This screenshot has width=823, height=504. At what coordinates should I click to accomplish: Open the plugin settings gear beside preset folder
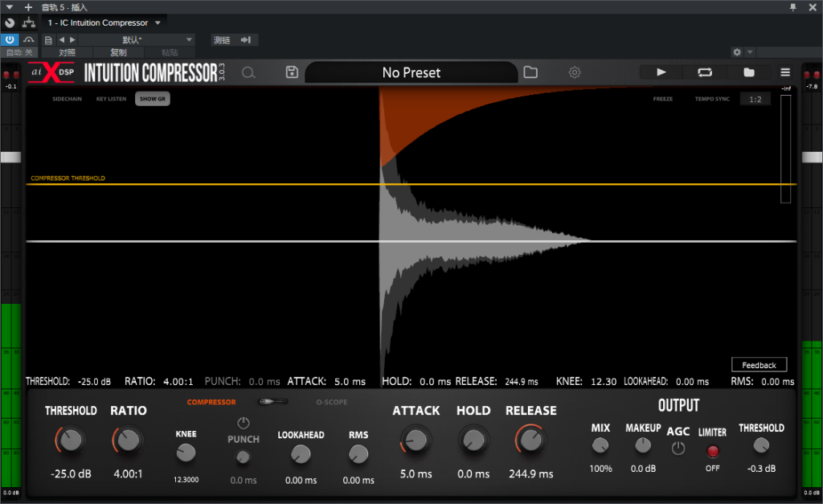point(575,72)
